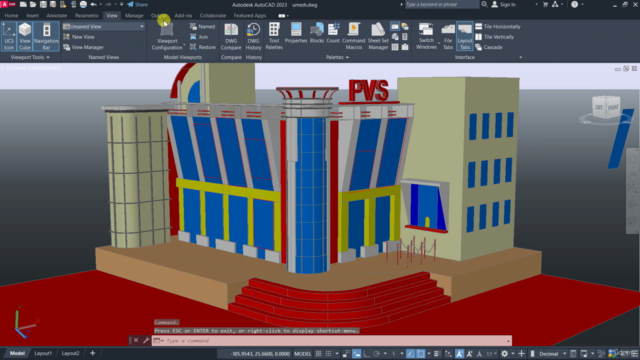This screenshot has height=360, width=640.
Task: Open Command Macros palette
Action: 353,36
